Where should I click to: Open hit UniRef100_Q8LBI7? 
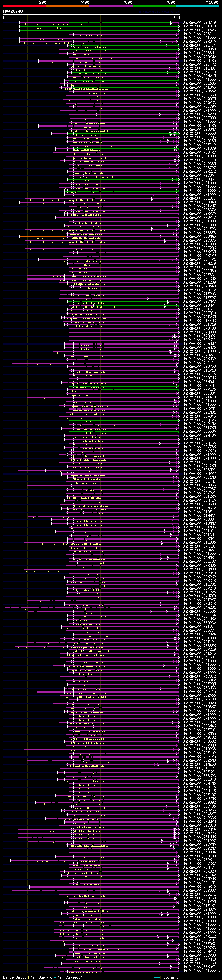pos(199,198)
